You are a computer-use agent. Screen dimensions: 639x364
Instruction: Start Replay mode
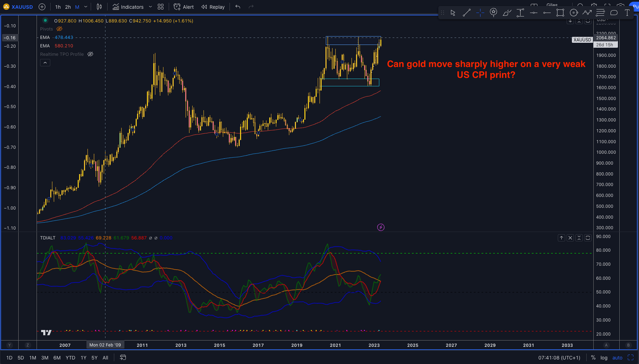[213, 7]
